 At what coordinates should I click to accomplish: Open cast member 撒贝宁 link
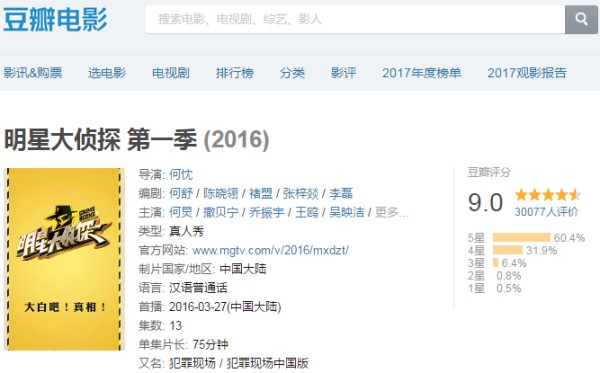220,212
